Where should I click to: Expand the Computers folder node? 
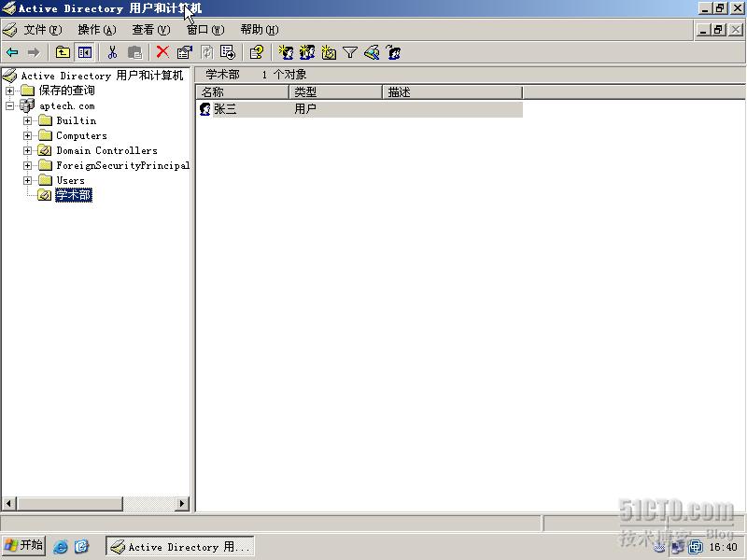pos(28,135)
